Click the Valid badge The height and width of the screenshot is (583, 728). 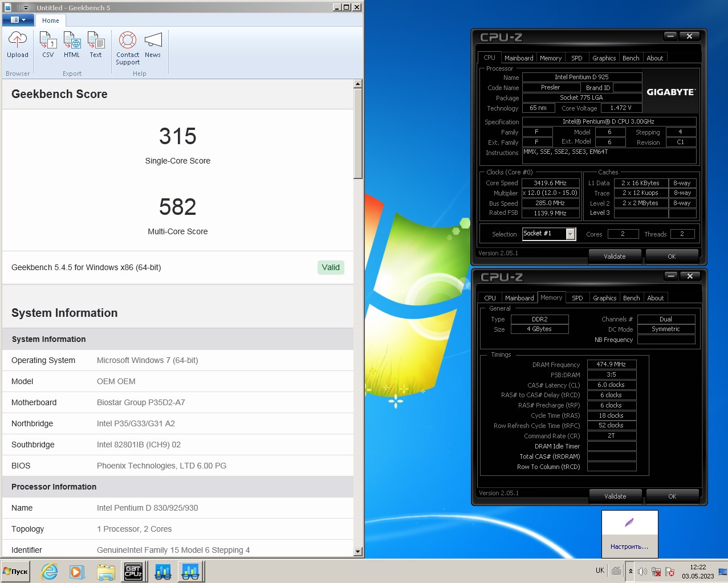coord(331,267)
